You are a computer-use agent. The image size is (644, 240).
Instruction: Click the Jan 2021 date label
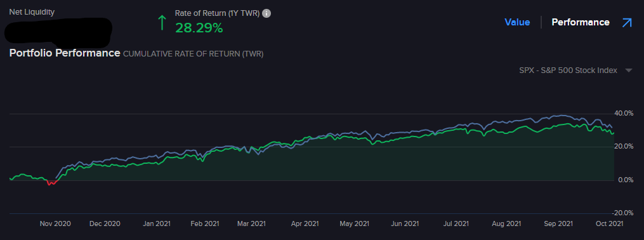(x=156, y=223)
